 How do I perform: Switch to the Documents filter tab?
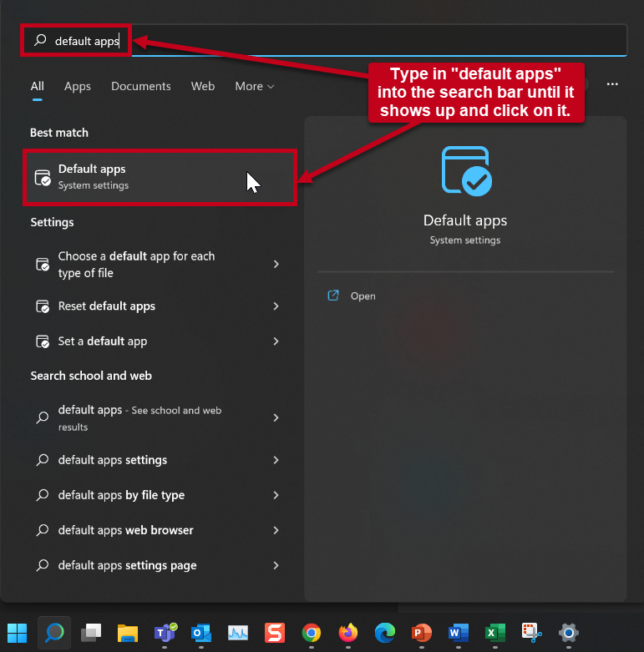[140, 86]
